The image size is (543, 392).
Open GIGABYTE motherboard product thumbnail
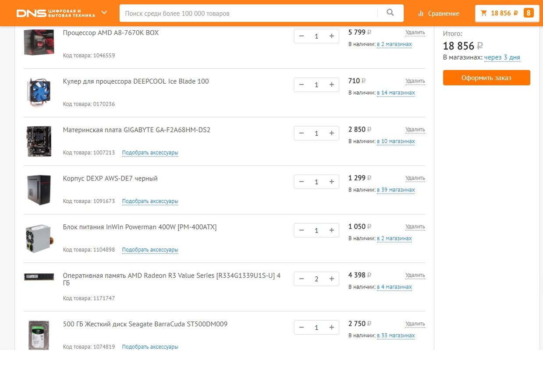pos(39,141)
